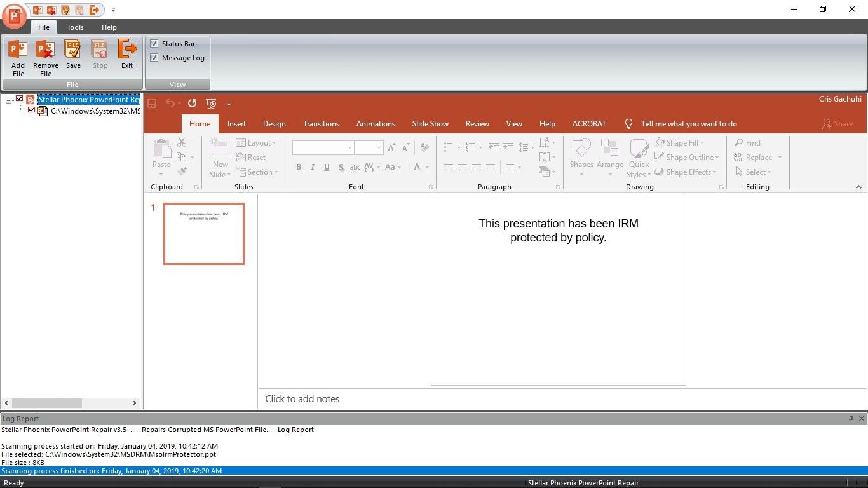Click the small Exit icon in the title bar toolbar

(95, 10)
